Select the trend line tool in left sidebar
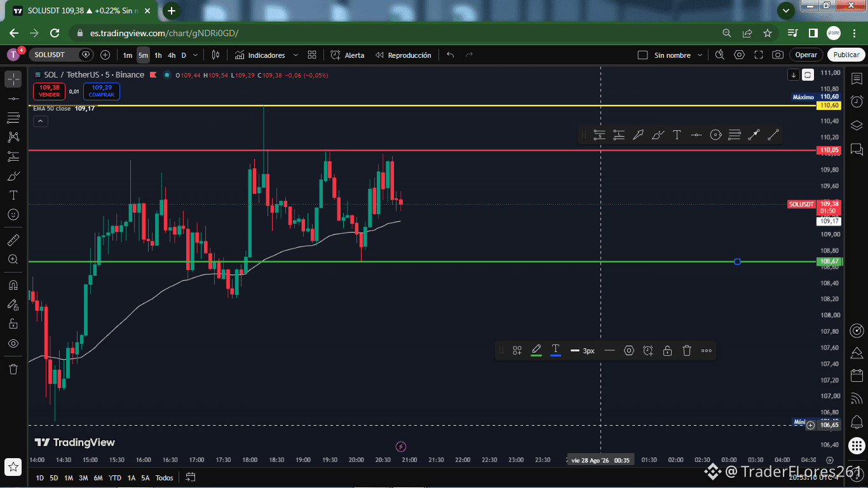This screenshot has width=868, height=488. 13,98
